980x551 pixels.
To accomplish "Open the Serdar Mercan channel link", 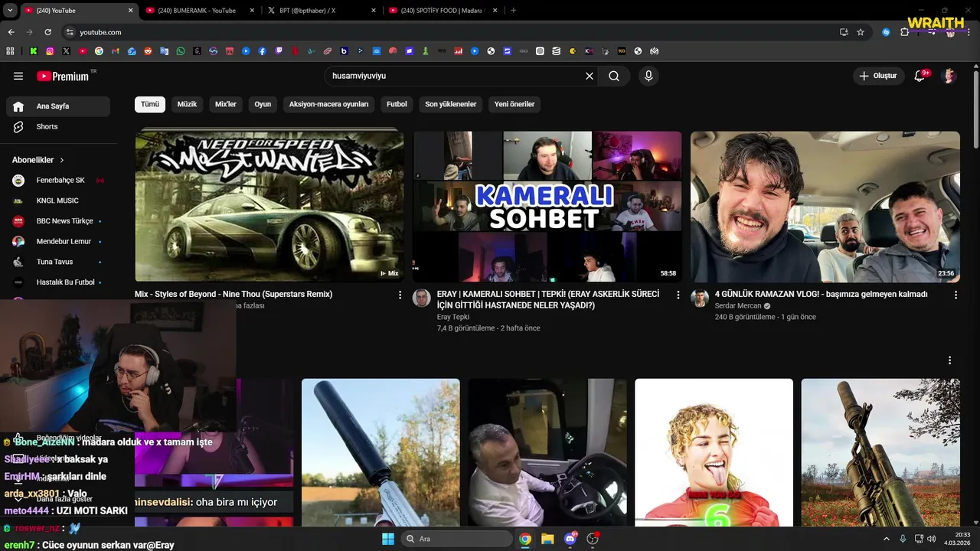I will pyautogui.click(x=738, y=306).
